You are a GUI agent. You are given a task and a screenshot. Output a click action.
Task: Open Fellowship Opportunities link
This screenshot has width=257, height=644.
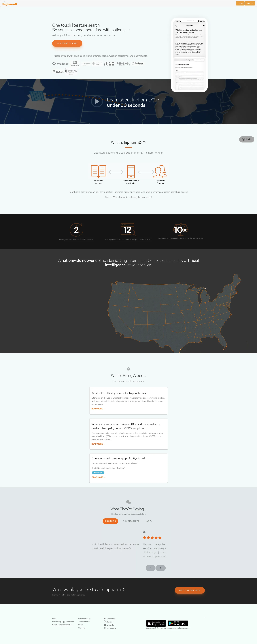click(x=63, y=622)
